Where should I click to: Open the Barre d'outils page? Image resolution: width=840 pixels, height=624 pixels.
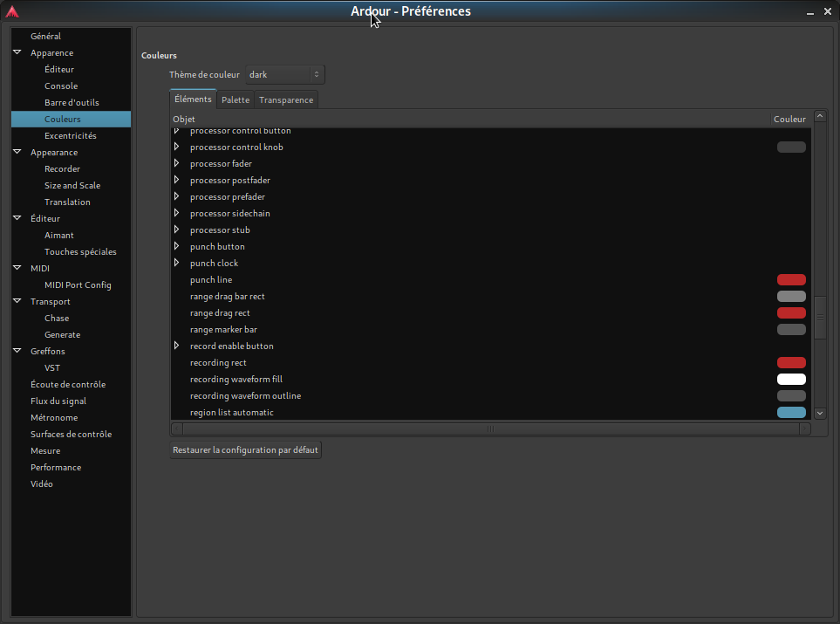coord(72,102)
